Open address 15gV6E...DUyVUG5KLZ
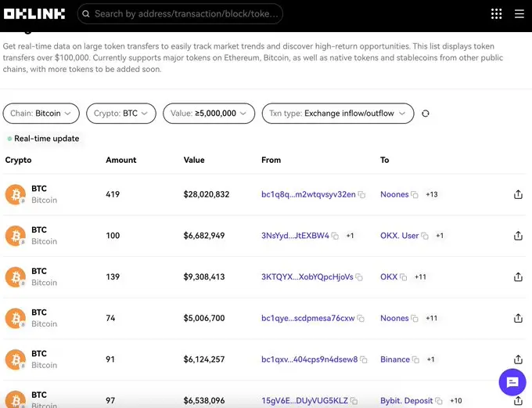The image size is (532, 408). [304, 401]
